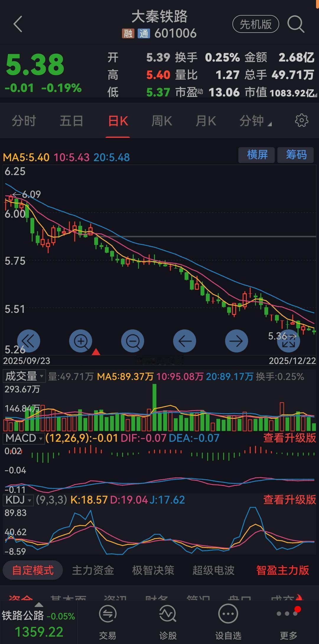Switch to 月K monthly chart tab
319x644 pixels.
[x=206, y=121]
